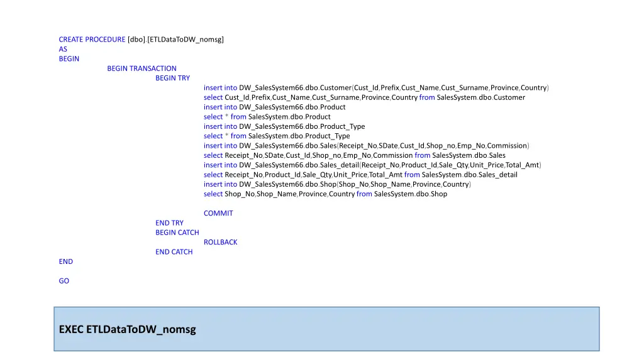Click the BEGIN CATCH line
Viewport: 644px width, 362px height.
[177, 233]
